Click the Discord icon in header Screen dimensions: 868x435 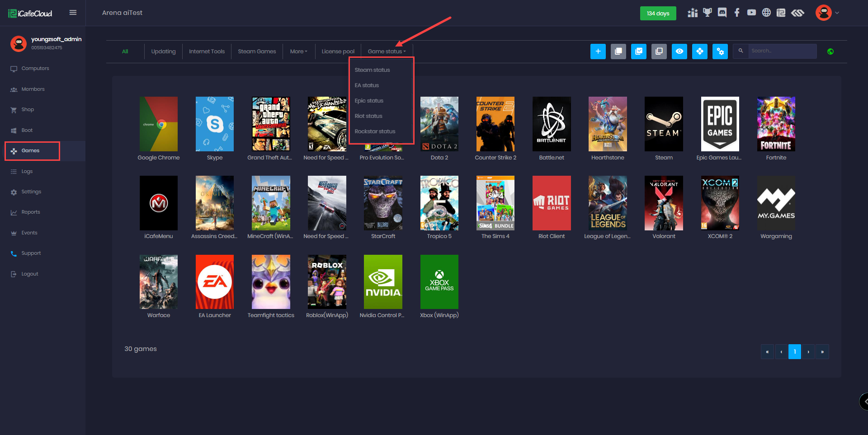(722, 13)
